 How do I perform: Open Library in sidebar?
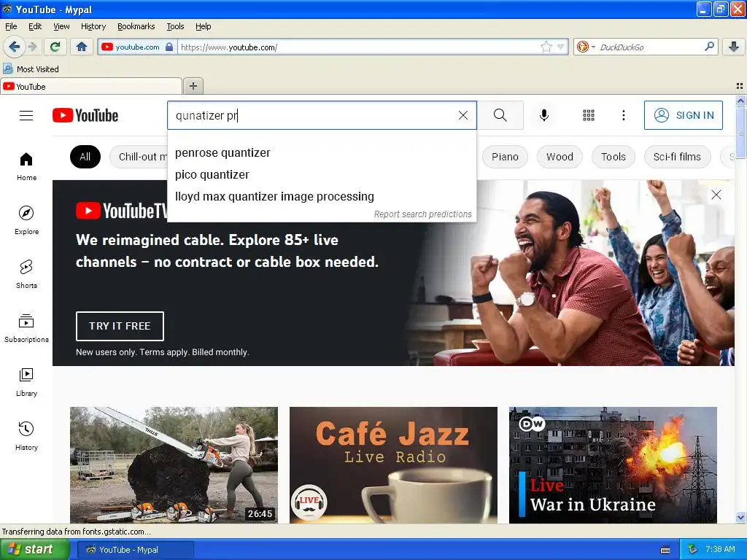[27, 382]
